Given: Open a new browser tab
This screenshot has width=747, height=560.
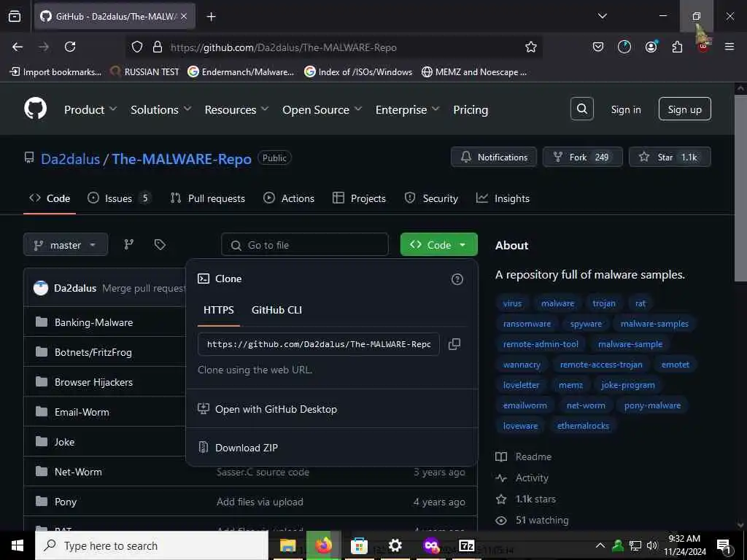Looking at the screenshot, I should [x=211, y=17].
